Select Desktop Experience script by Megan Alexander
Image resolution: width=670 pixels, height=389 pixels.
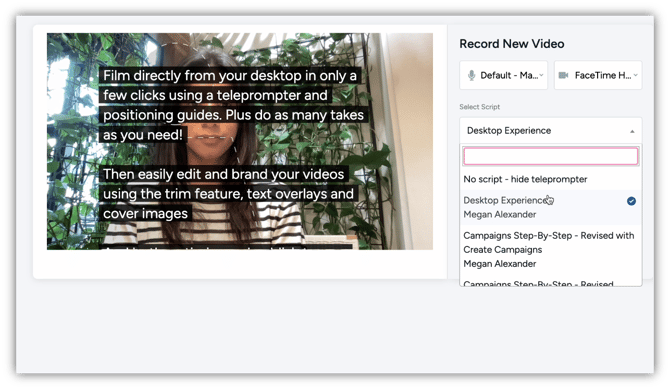coord(551,207)
